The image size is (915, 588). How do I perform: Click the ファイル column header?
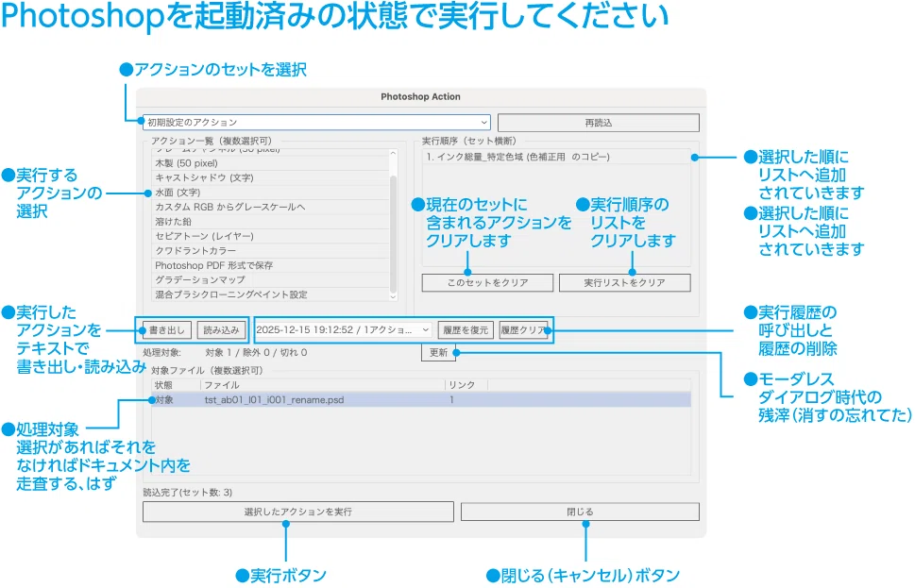click(323, 385)
